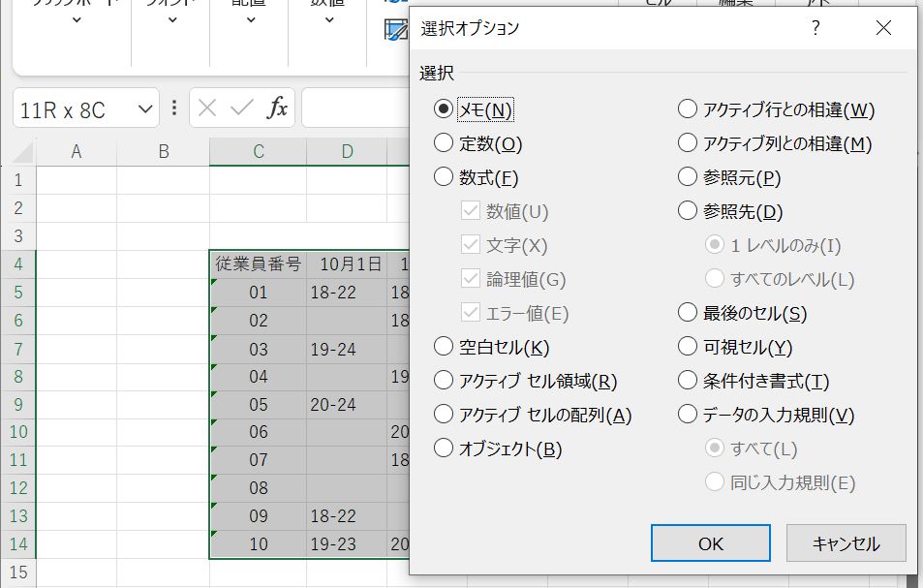This screenshot has width=923, height=588.
Task: Choose the 可視セル(Y) radio option
Action: point(688,347)
